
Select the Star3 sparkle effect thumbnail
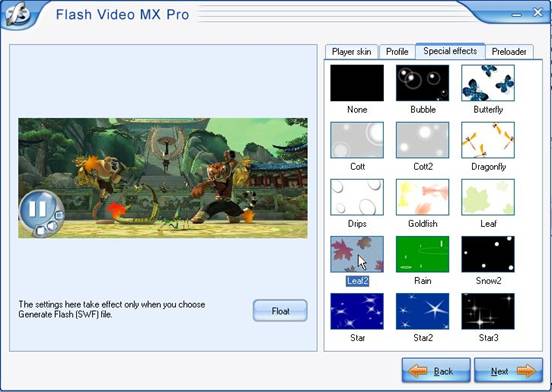point(488,311)
